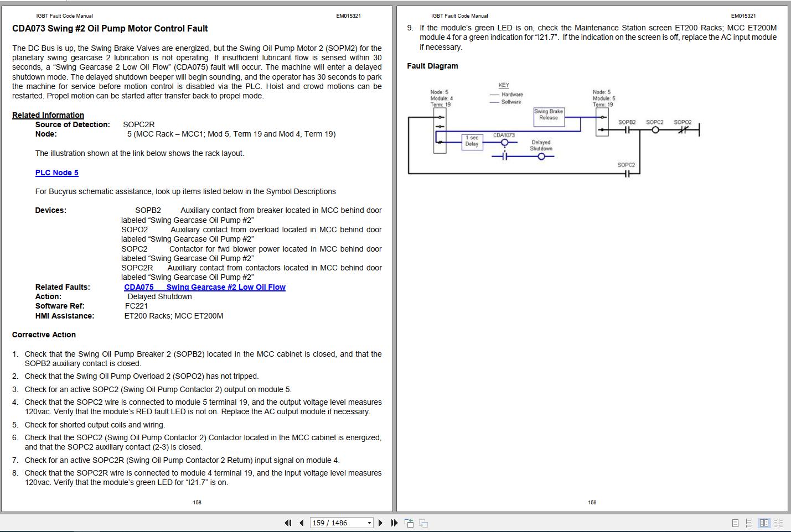
Task: Open the PLC Node 5 link
Action: (x=57, y=173)
